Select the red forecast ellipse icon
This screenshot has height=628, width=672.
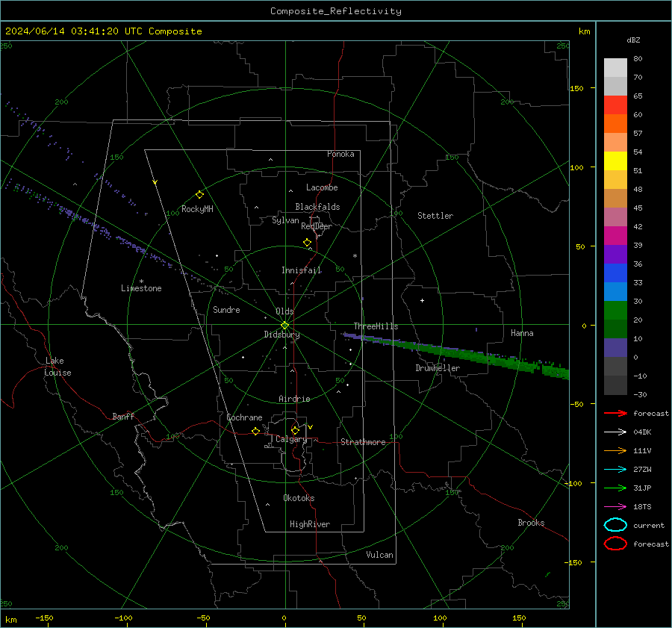(x=615, y=544)
